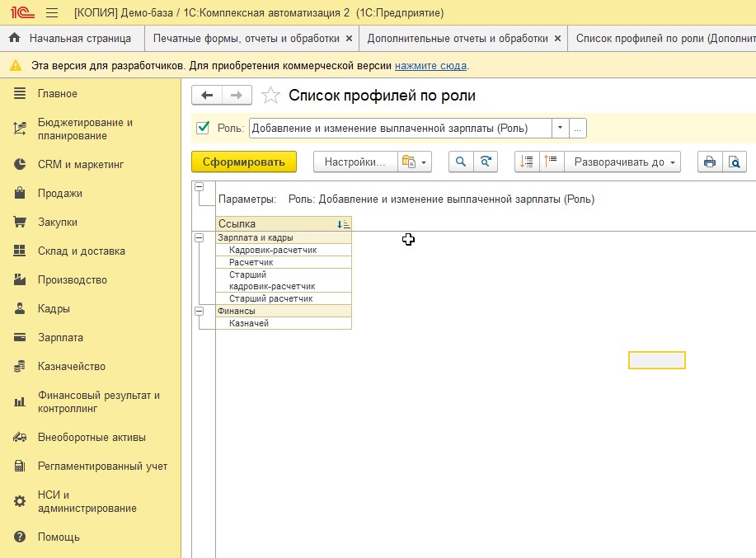Viewport: 756px width, 558px height.
Task: Open print preview icon
Action: (734, 162)
